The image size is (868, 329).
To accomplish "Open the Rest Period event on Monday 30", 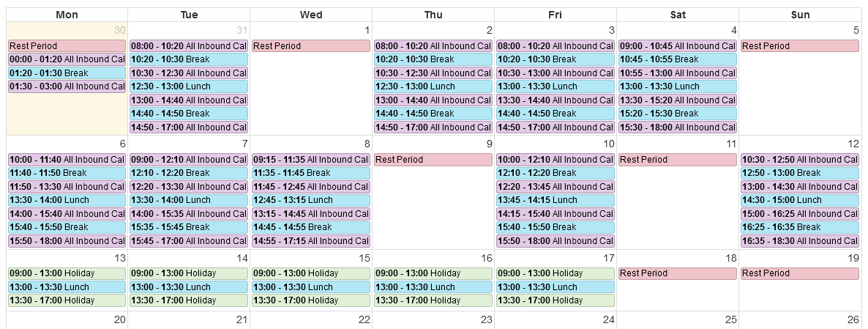I will click(x=67, y=46).
